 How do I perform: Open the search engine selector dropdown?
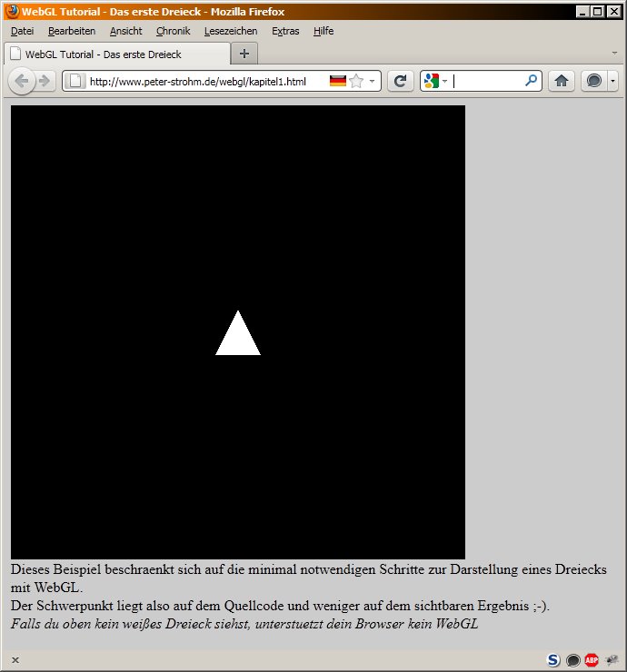(435, 82)
